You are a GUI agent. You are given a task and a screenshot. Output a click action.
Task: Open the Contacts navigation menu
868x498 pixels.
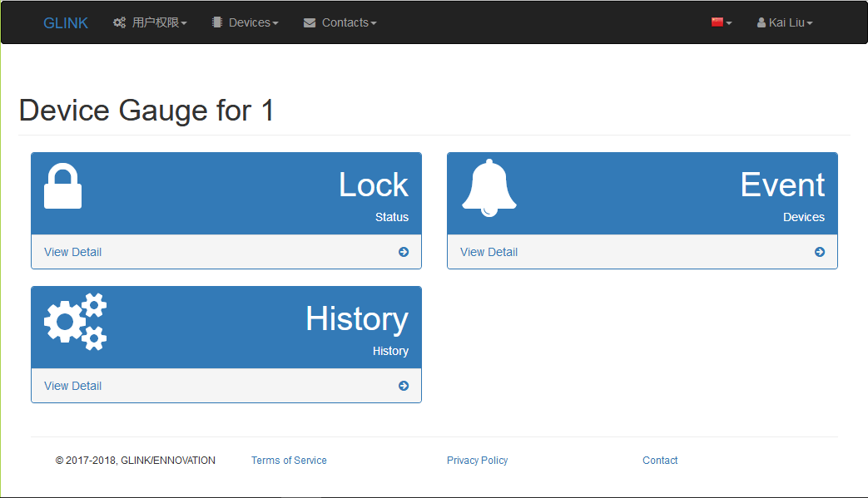340,22
